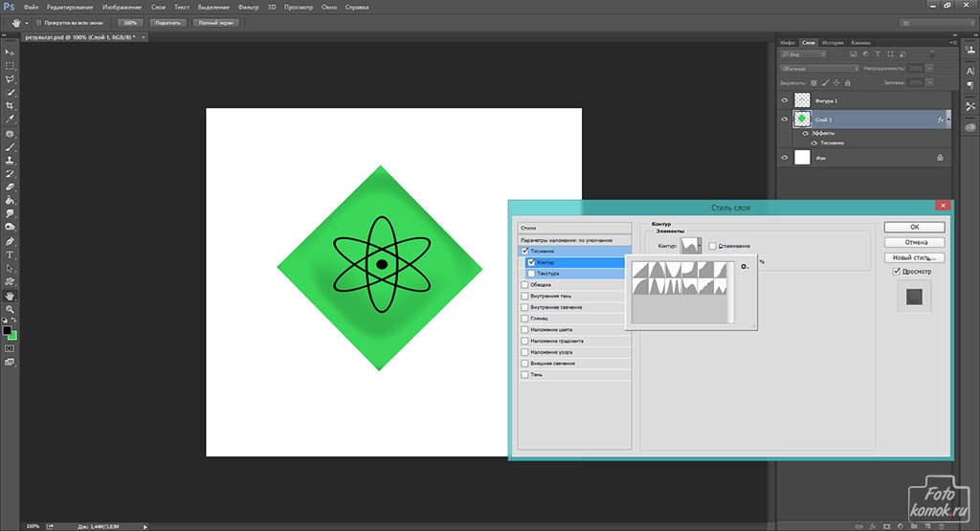Select the Clone Stamp tool

[x=10, y=161]
